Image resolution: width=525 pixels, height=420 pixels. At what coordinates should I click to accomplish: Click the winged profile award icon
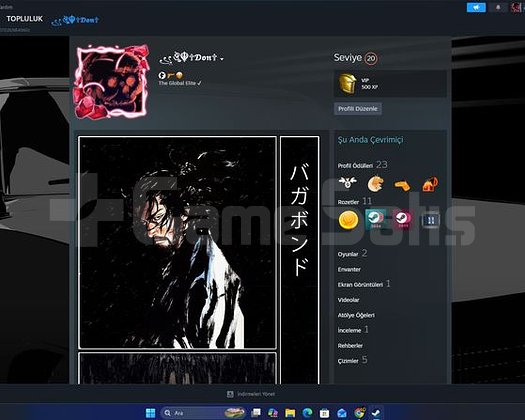click(348, 183)
